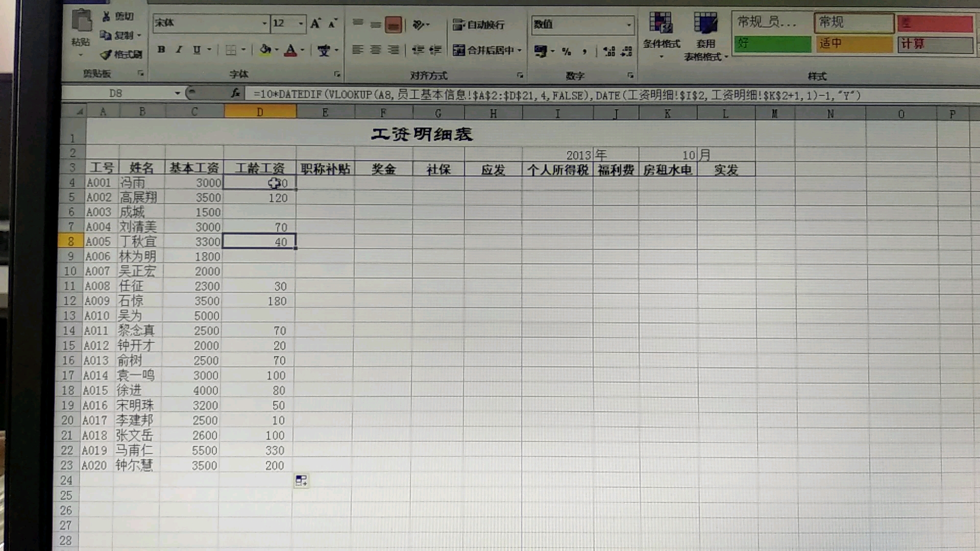Open the font group dialog launcher
This screenshot has width=980, height=551.
337,74
